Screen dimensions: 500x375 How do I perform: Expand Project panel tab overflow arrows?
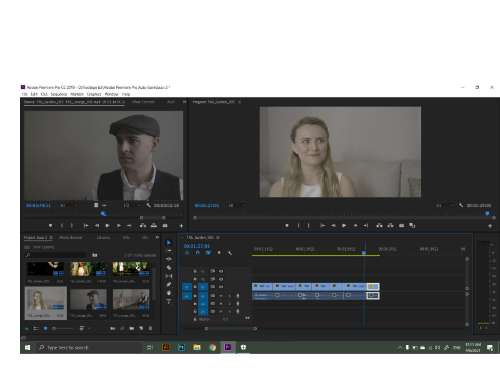pyautogui.click(x=157, y=237)
